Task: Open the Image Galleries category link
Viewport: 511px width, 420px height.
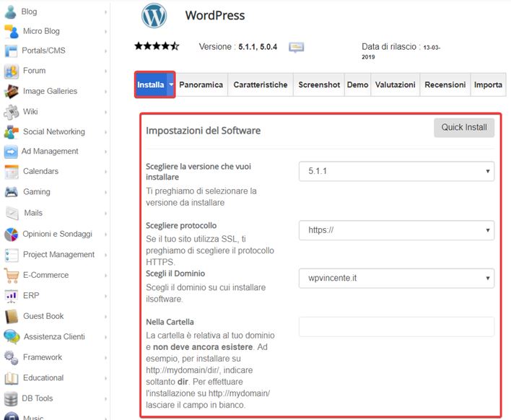Action: click(x=51, y=91)
